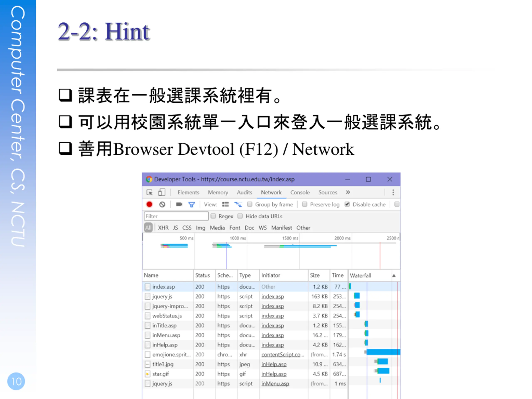Filter requests by Manifest type

tap(282, 228)
